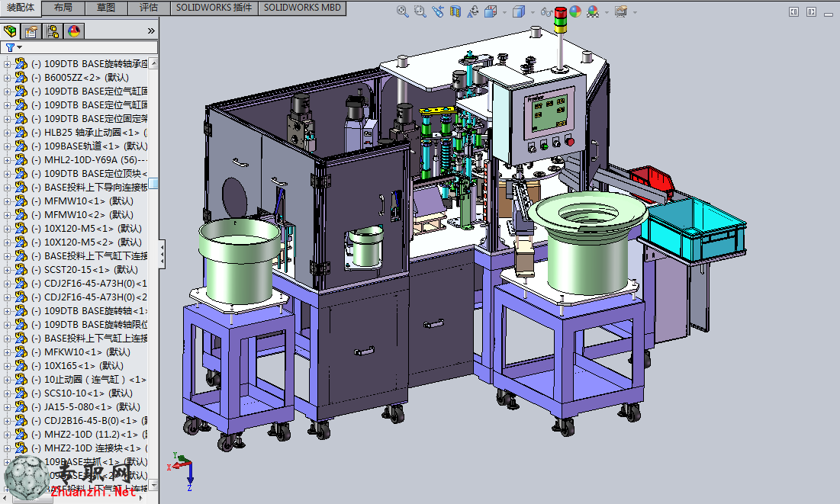Open the Apply Scene dropdown arrow
The image size is (840, 504).
(607, 11)
